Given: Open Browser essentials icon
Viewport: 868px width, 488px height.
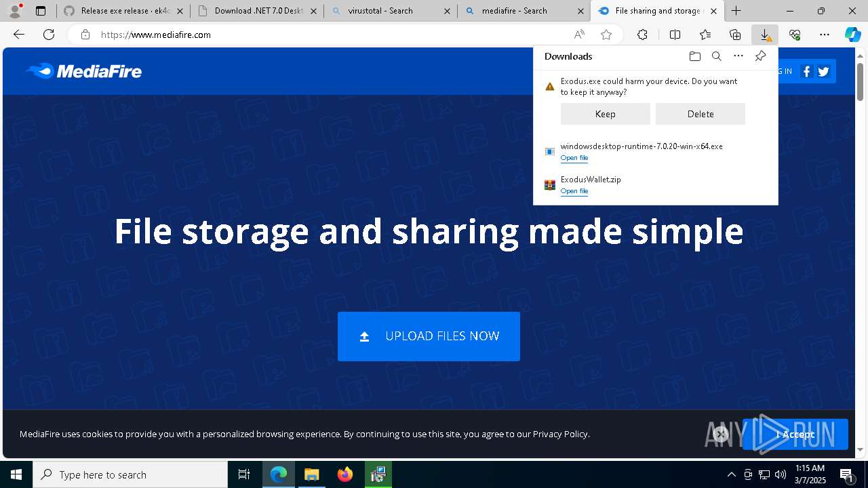Looking at the screenshot, I should coord(795,35).
